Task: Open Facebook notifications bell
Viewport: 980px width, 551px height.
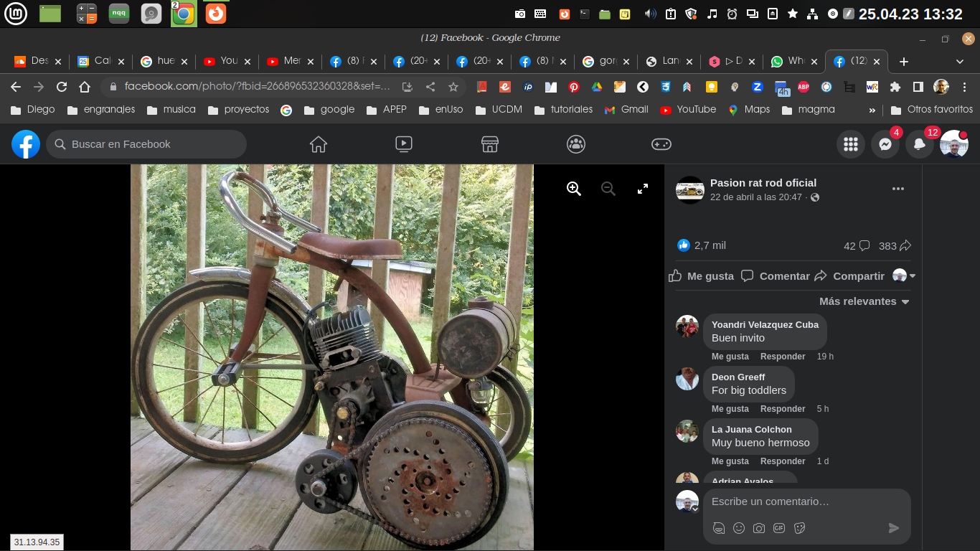Action: pos(920,144)
